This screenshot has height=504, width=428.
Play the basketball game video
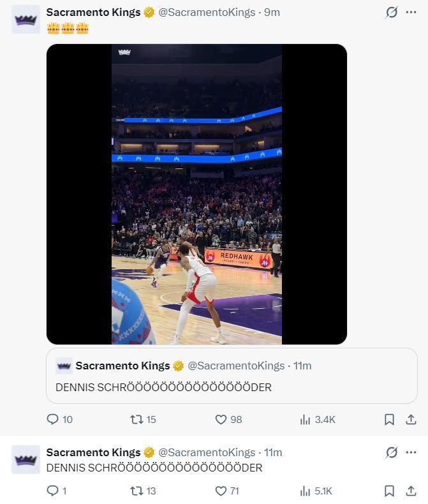pyautogui.click(x=196, y=194)
